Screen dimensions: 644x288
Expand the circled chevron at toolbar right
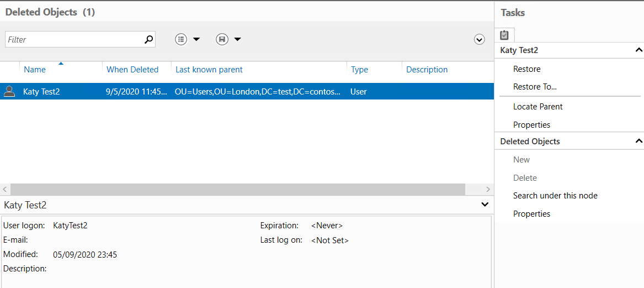click(x=479, y=39)
